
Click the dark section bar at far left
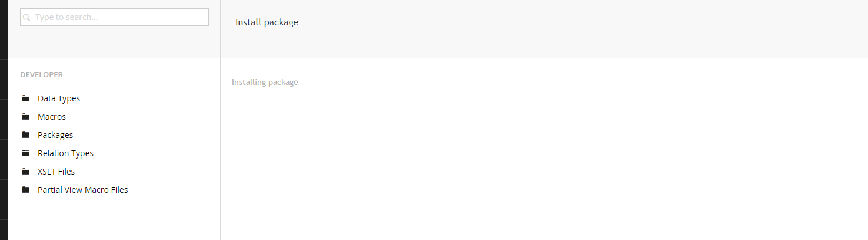[4, 120]
